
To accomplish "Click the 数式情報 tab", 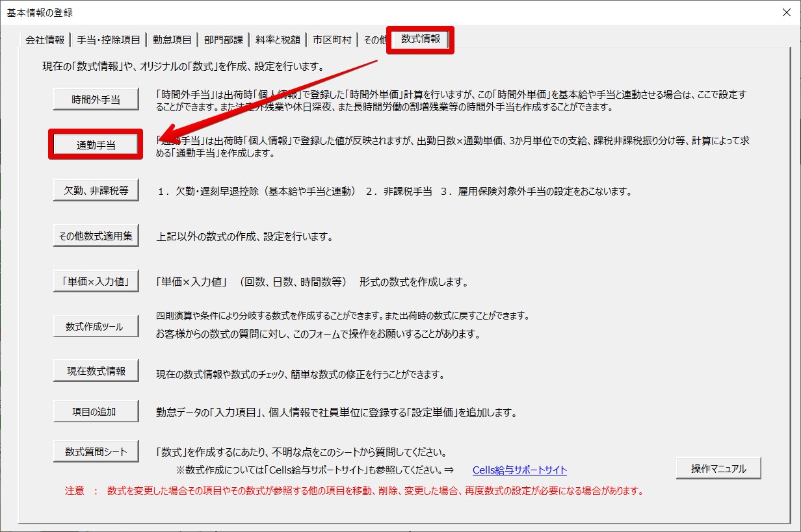I will pos(420,39).
